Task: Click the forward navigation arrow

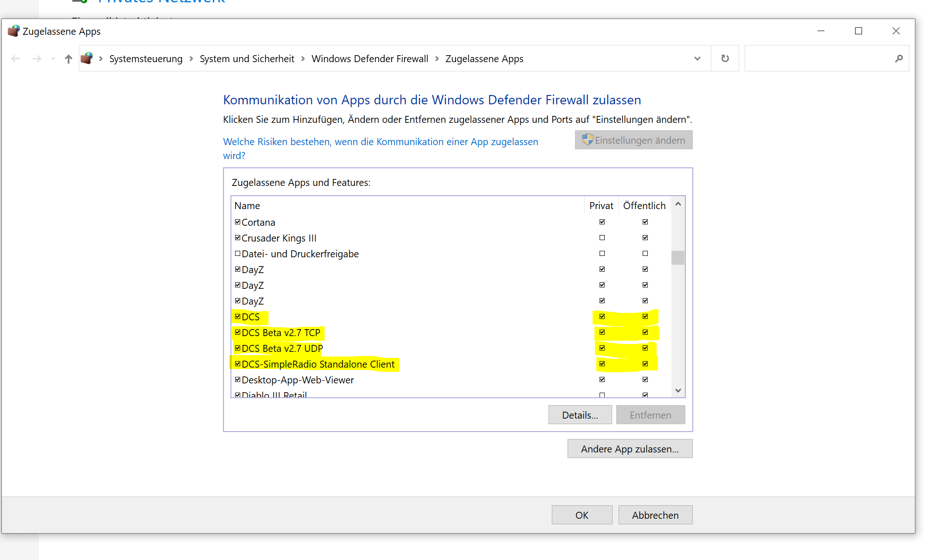Action: click(37, 58)
